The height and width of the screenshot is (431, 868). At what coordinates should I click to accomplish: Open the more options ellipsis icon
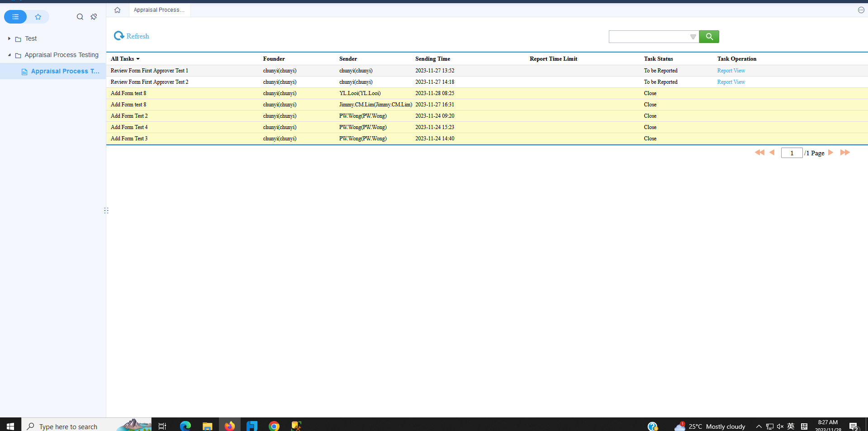861,10
